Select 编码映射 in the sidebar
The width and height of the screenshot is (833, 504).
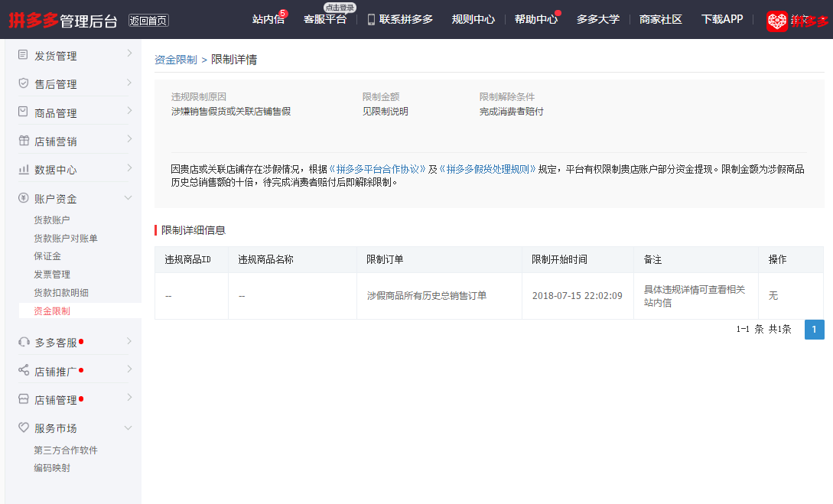[51, 468]
